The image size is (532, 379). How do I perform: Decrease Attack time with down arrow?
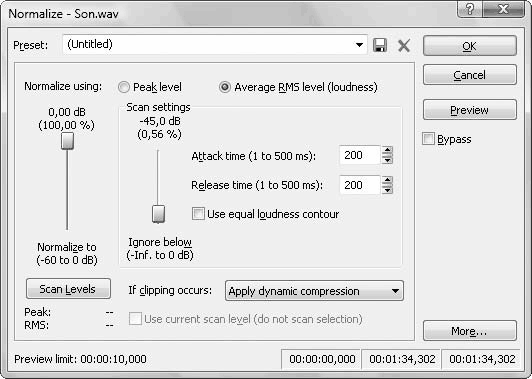tap(387, 160)
